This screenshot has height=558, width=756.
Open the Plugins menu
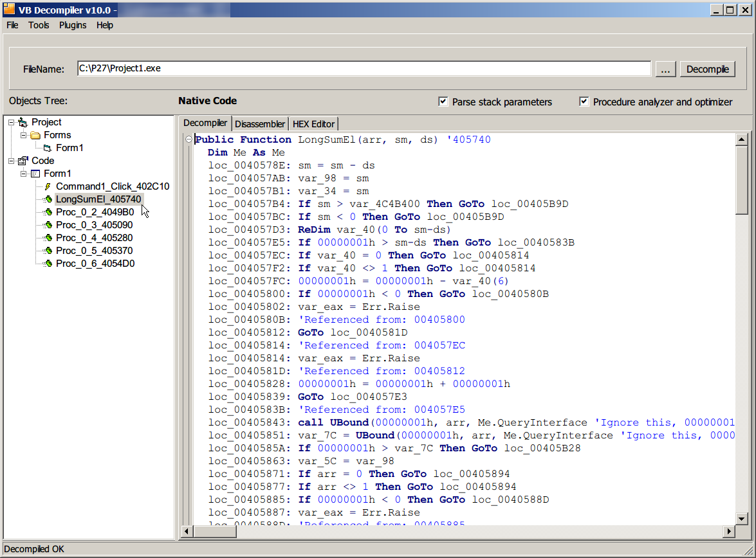[x=73, y=25]
